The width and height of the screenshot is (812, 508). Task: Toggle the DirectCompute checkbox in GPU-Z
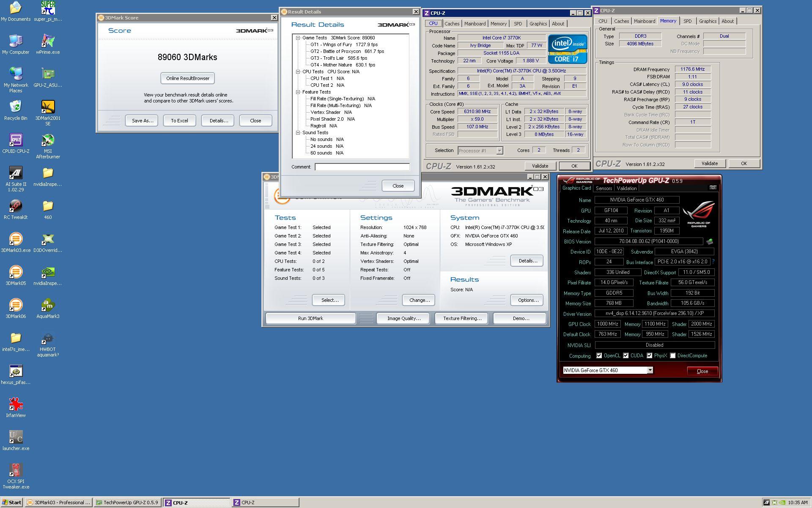click(672, 356)
